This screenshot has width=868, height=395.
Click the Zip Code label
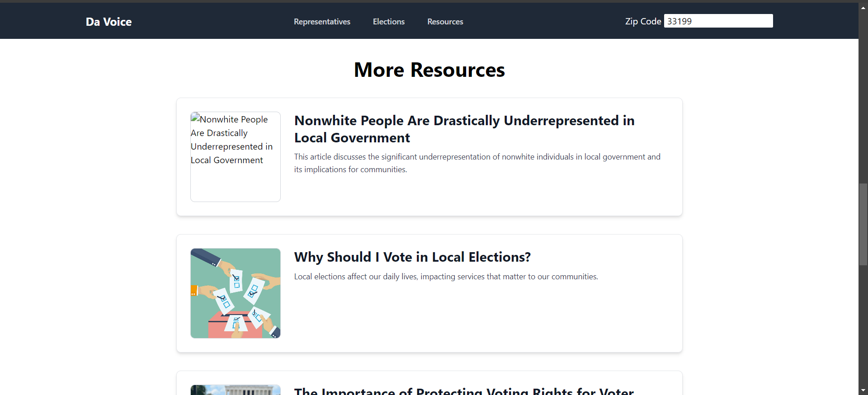[643, 21]
